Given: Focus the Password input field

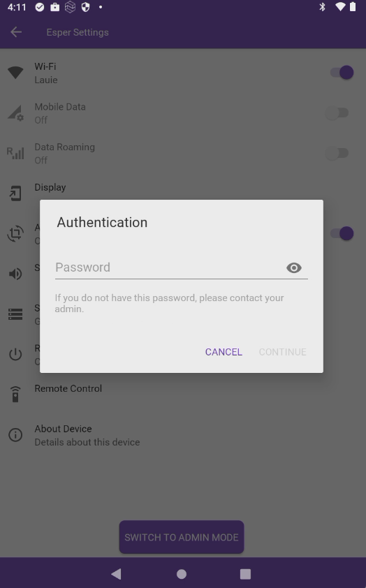Looking at the screenshot, I should point(169,267).
